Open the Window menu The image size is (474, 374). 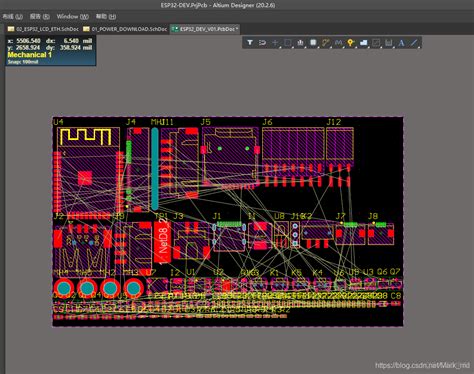coord(72,16)
